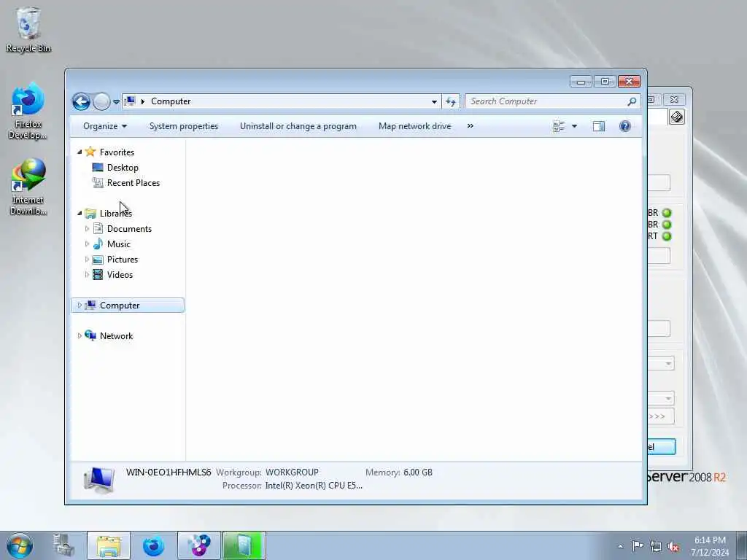747x560 pixels.
Task: Click the green application taskbar button
Action: click(x=244, y=545)
